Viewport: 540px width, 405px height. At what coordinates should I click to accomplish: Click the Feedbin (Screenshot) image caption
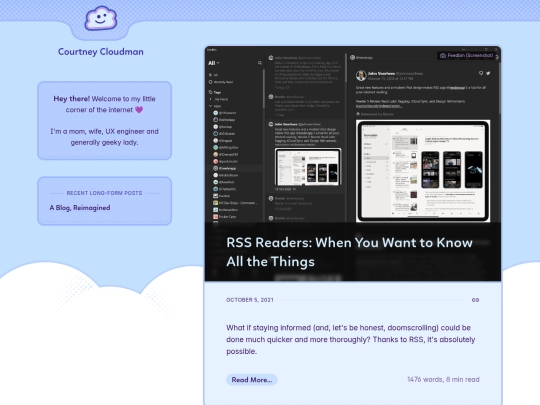tap(467, 55)
